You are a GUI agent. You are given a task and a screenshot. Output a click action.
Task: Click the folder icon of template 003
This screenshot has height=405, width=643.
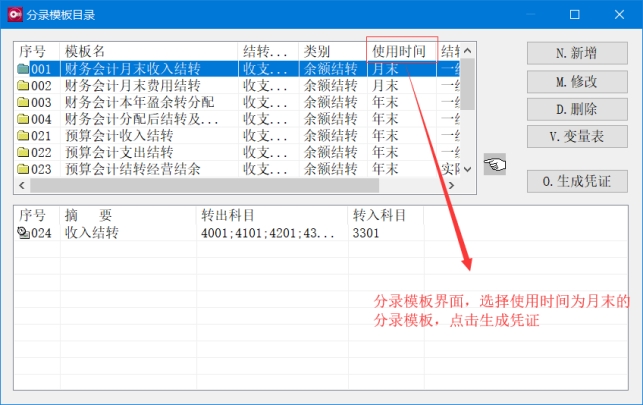[x=23, y=102]
